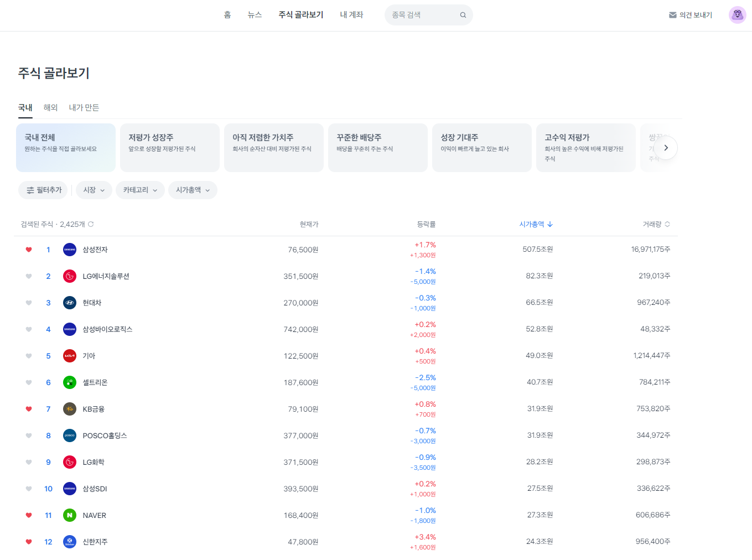Favorite 삼성SDI with the heart
Screen dimensions: 752x560
click(x=29, y=489)
